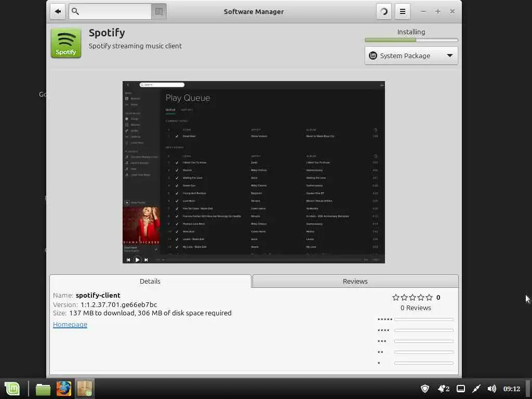The image size is (532, 399).
Task: Toggle the search options icon beside the search box
Action: coord(159,11)
